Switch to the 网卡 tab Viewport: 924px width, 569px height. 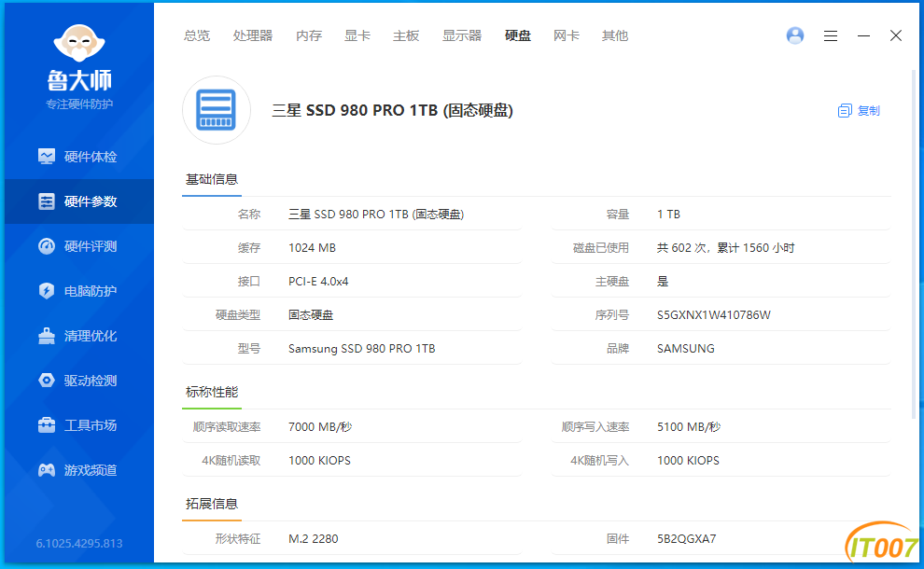click(x=567, y=36)
